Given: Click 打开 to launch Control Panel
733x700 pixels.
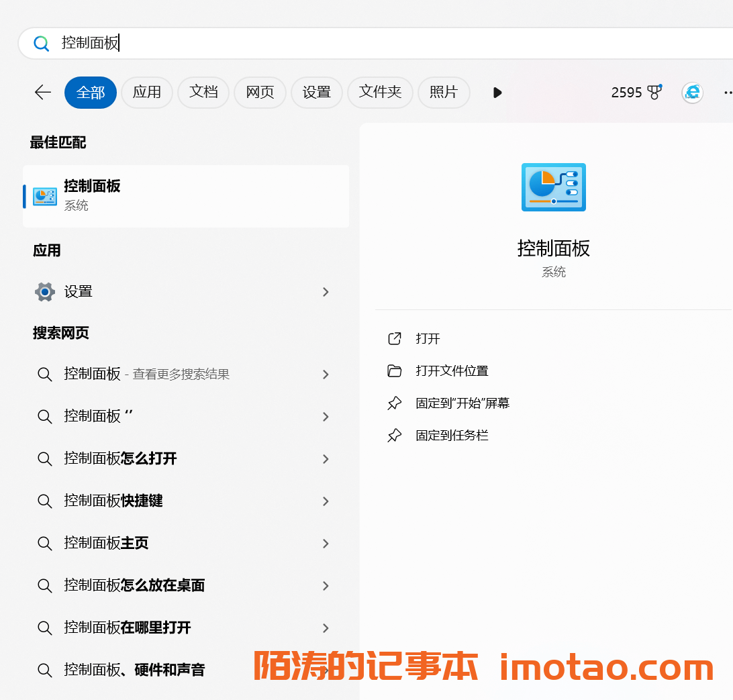Looking at the screenshot, I should point(428,339).
